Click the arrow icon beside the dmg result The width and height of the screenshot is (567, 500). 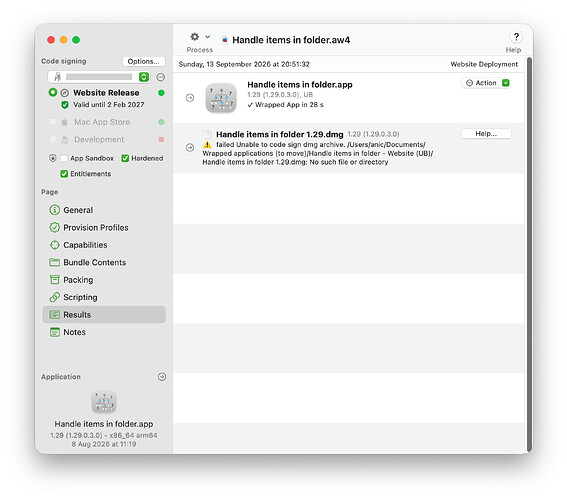[190, 148]
